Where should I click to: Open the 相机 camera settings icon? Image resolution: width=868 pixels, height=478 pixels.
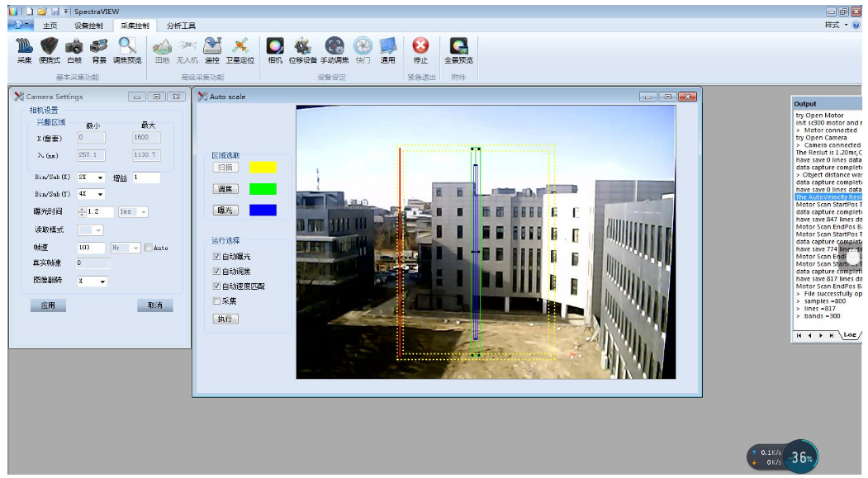275,48
